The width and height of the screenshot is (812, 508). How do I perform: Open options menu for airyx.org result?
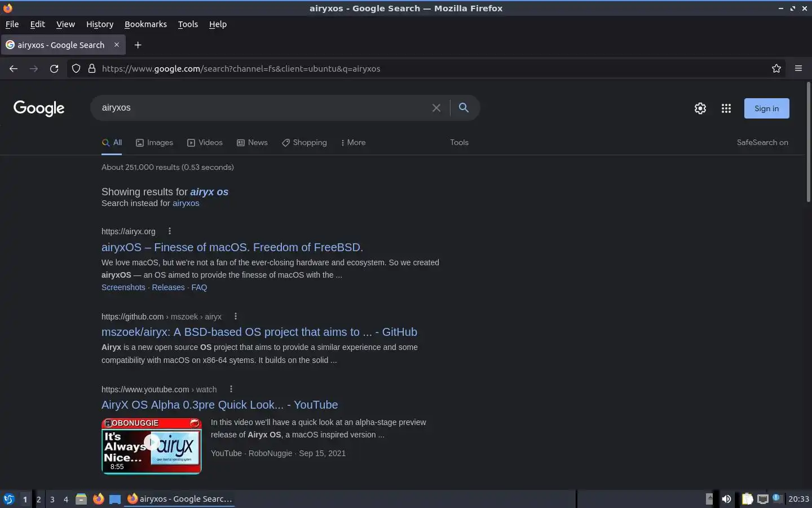point(169,231)
